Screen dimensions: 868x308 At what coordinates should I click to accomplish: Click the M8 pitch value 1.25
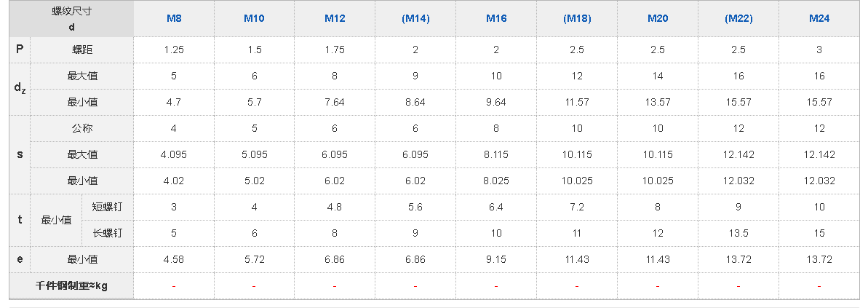click(x=173, y=50)
